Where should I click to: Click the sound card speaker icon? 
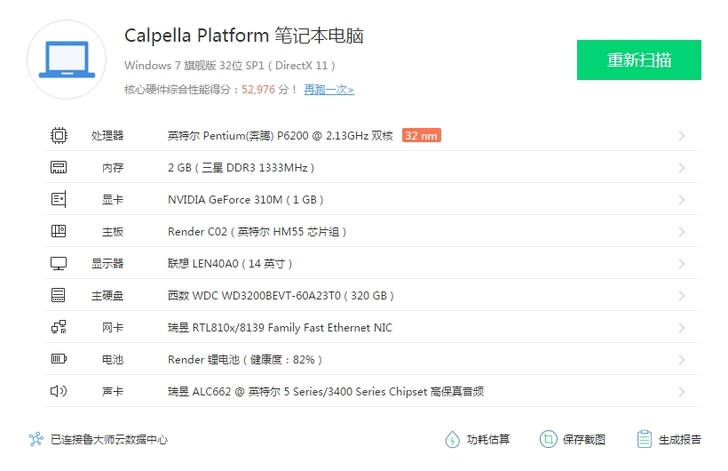click(x=58, y=391)
